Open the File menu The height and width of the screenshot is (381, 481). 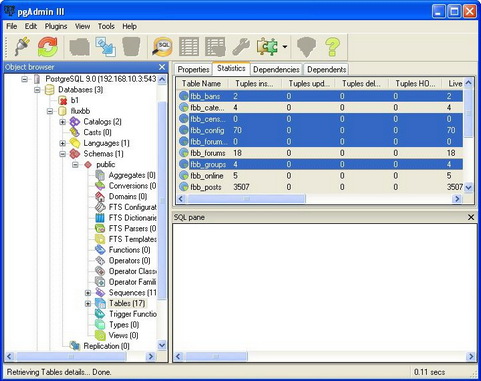click(x=12, y=26)
